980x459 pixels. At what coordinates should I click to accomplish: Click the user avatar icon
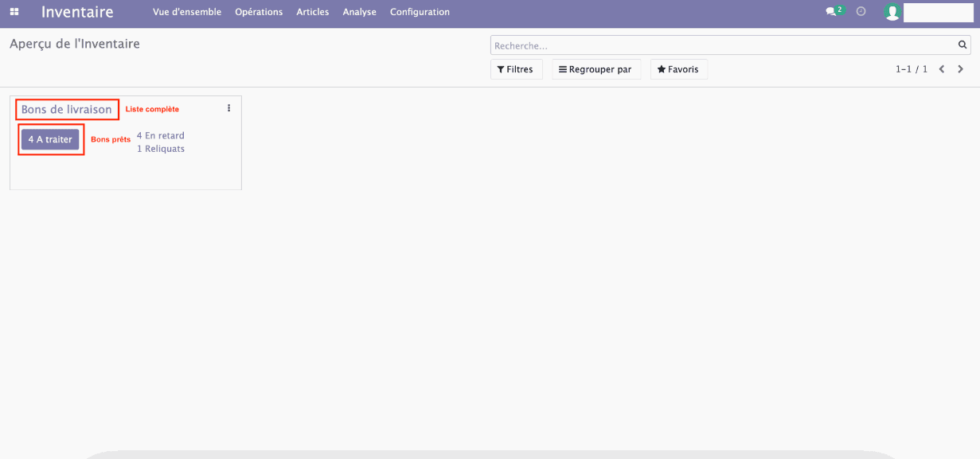[x=892, y=12]
